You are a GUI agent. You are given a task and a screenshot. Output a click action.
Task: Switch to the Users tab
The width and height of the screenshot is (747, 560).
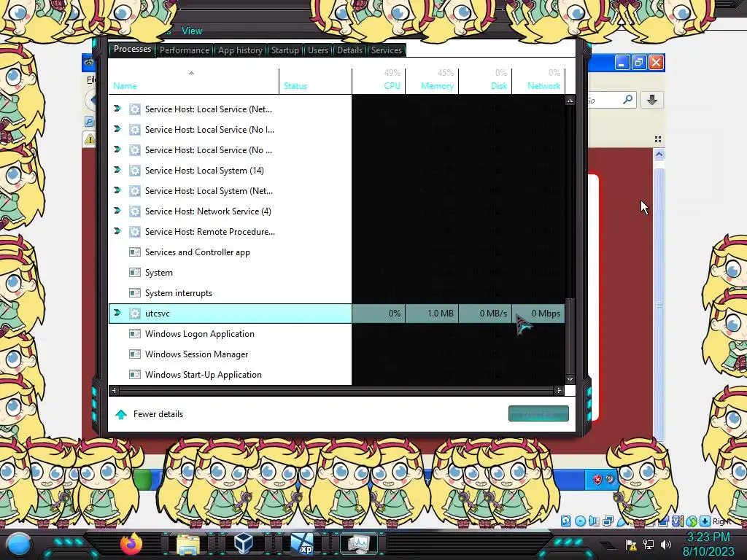tap(318, 50)
